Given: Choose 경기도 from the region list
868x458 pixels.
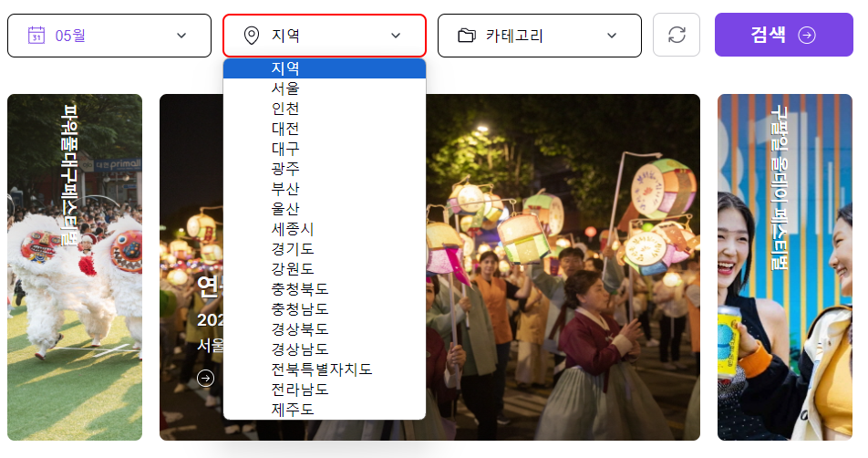Looking at the screenshot, I should click(325, 249).
